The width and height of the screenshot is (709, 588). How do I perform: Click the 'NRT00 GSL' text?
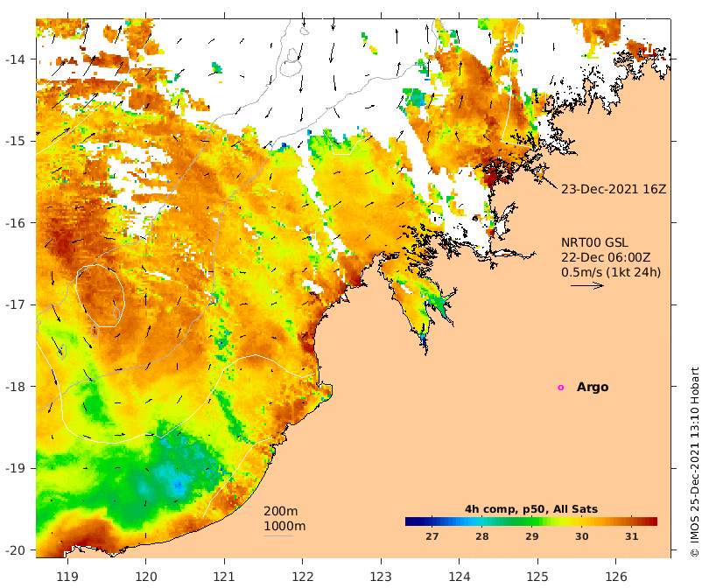click(594, 242)
